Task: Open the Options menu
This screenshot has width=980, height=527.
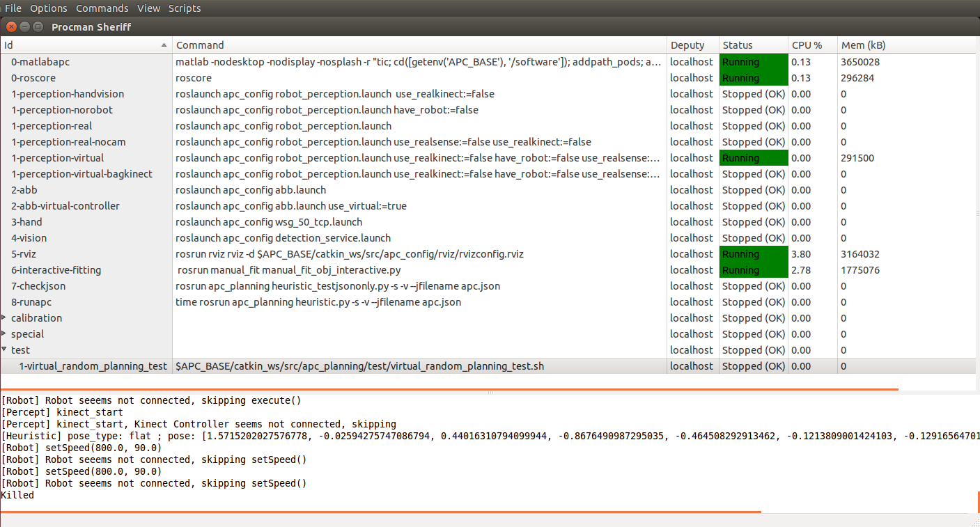Action: point(49,8)
